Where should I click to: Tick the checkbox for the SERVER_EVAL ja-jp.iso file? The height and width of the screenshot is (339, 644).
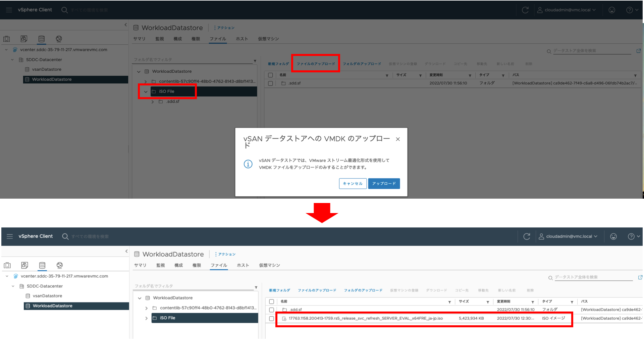[271, 319]
